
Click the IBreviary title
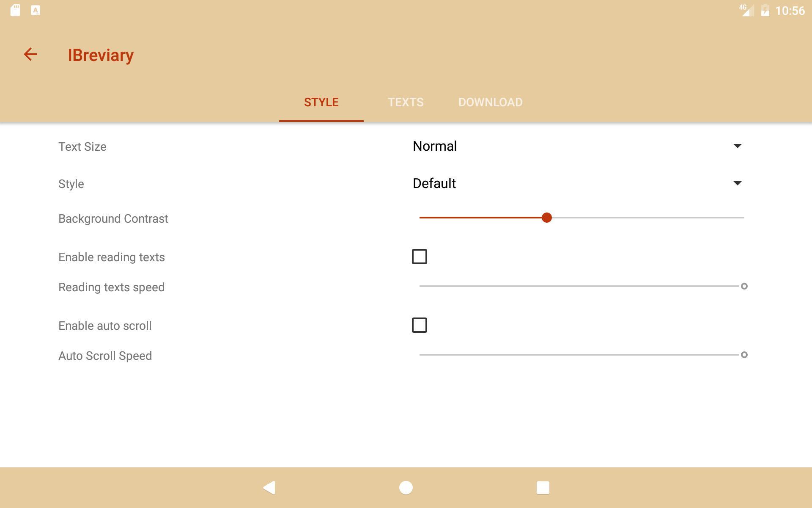tap(101, 55)
